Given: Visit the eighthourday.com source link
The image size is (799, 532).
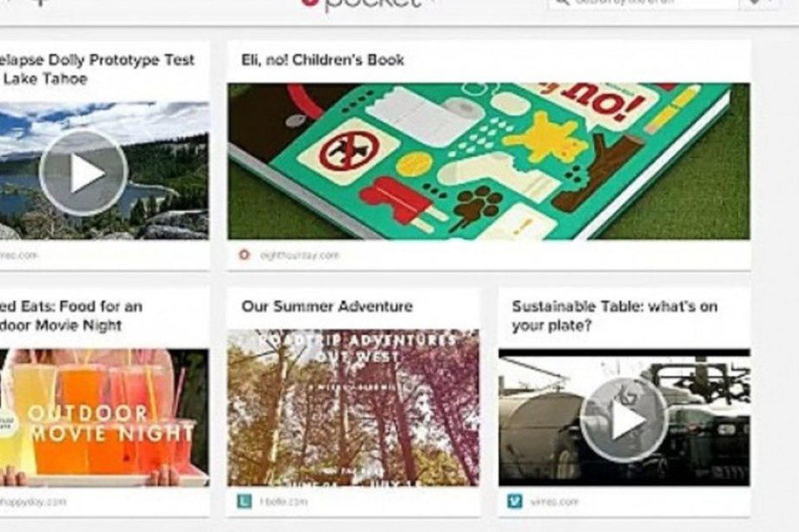Looking at the screenshot, I should click(299, 255).
